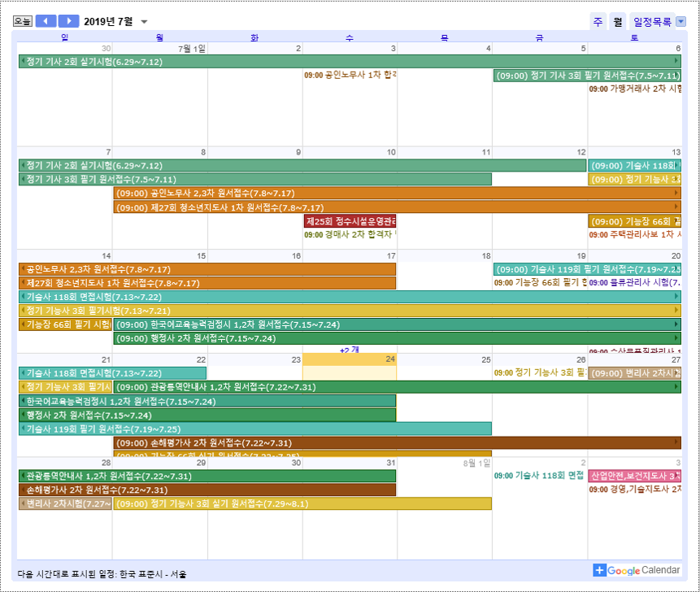Open 정기 기능사 3회 실기 원서접수 yellow event

(x=302, y=504)
